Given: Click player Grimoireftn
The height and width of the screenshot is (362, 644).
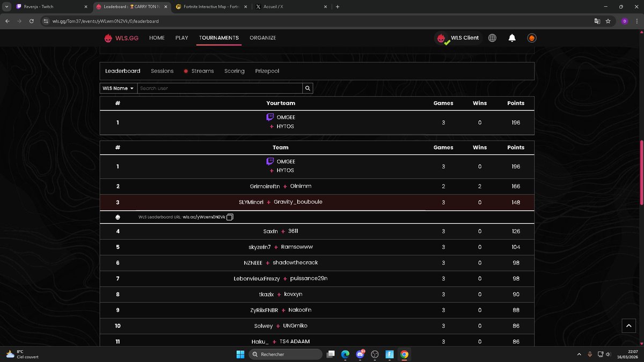Looking at the screenshot, I should tap(265, 186).
